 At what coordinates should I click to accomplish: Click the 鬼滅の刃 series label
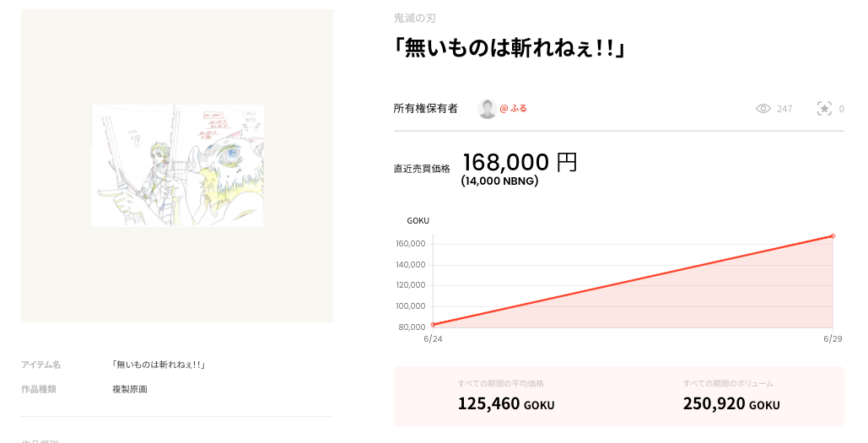[x=415, y=19]
